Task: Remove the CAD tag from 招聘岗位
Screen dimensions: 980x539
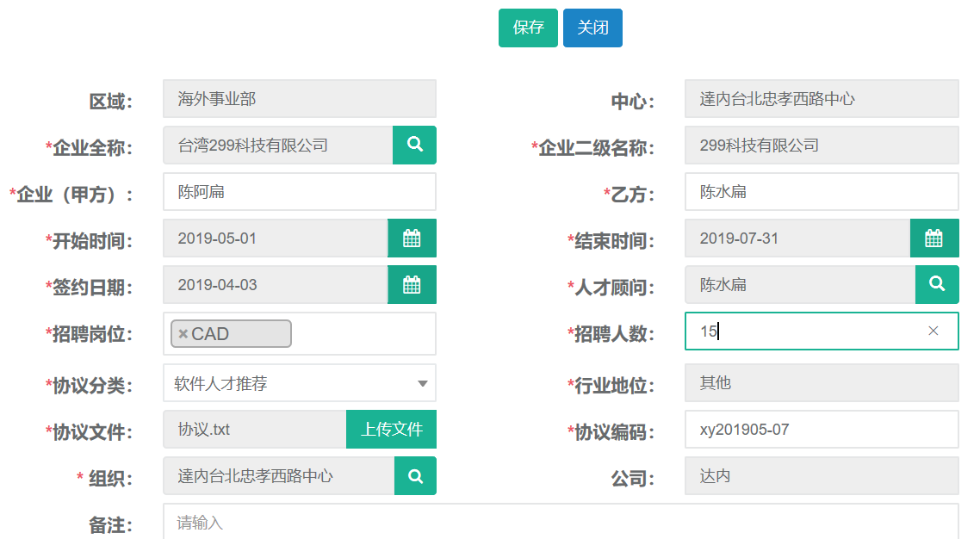Action: (x=183, y=334)
